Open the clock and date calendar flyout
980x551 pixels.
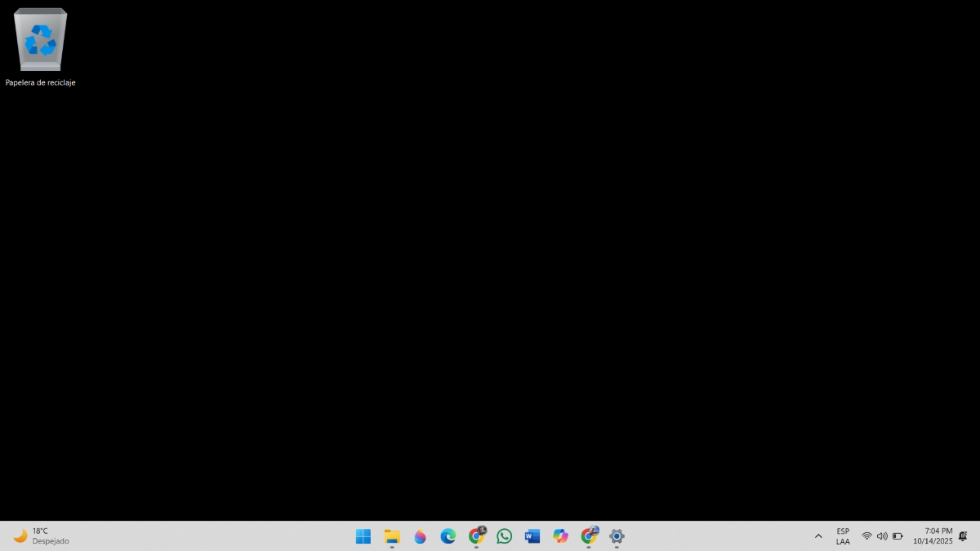[x=933, y=536]
